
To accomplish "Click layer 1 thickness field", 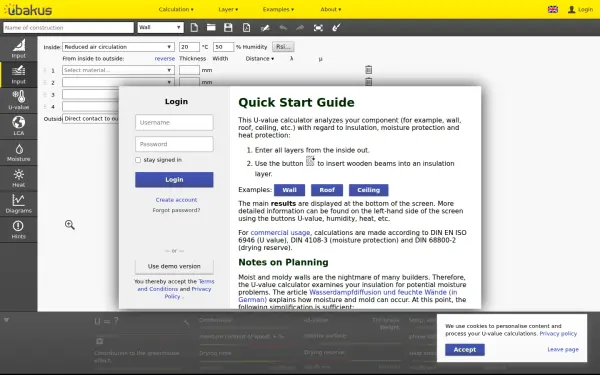I will (x=189, y=70).
